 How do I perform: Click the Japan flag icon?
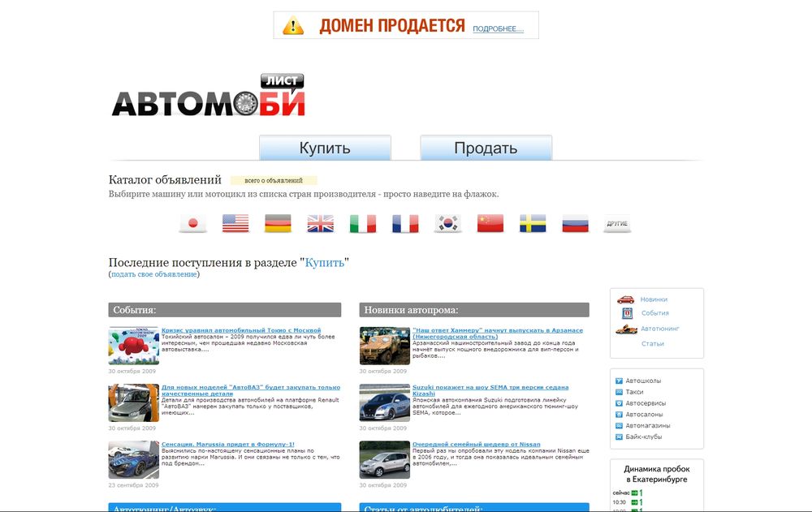193,224
